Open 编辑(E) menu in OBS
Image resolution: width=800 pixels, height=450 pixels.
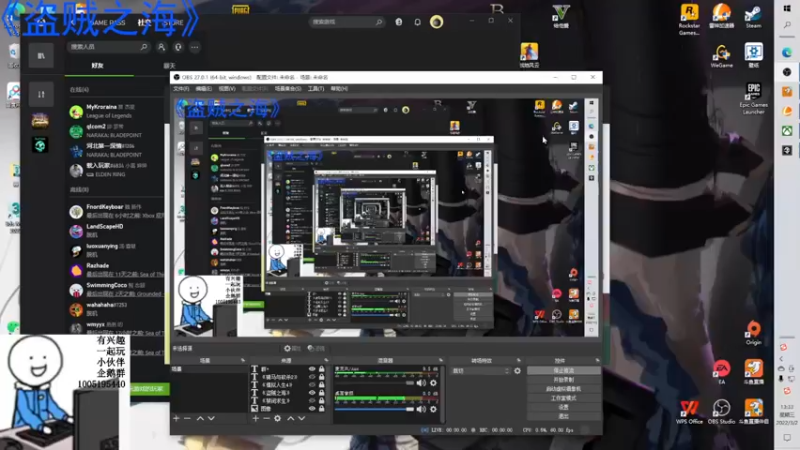[204, 89]
